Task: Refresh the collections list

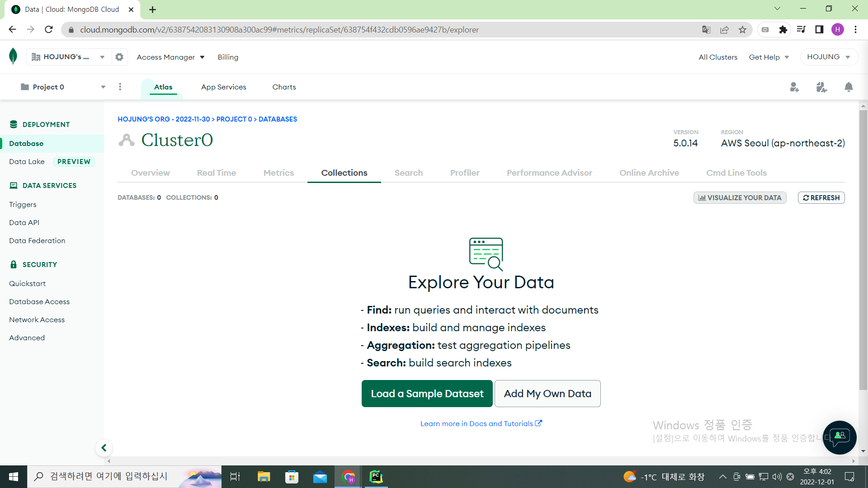Action: click(x=821, y=197)
